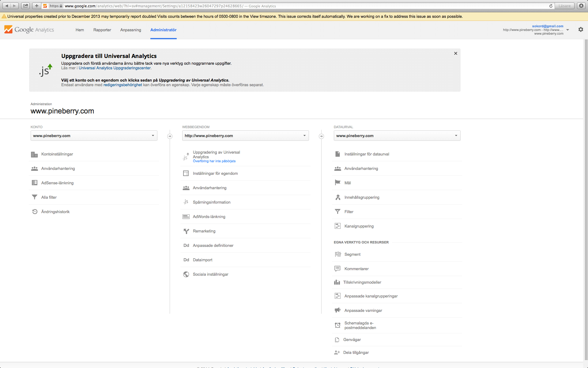Click the "Tillskrivningsmodeller" label
Screen dimensions: 588x368
point(362,282)
